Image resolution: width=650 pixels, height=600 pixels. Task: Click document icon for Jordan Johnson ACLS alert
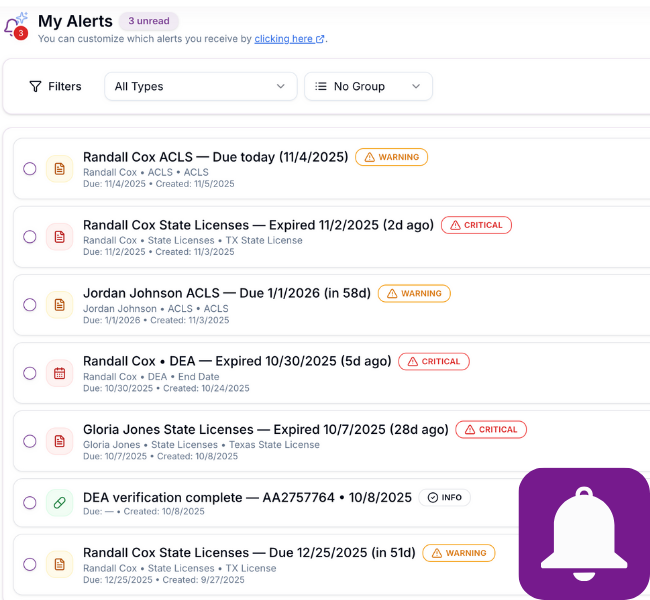pos(59,305)
